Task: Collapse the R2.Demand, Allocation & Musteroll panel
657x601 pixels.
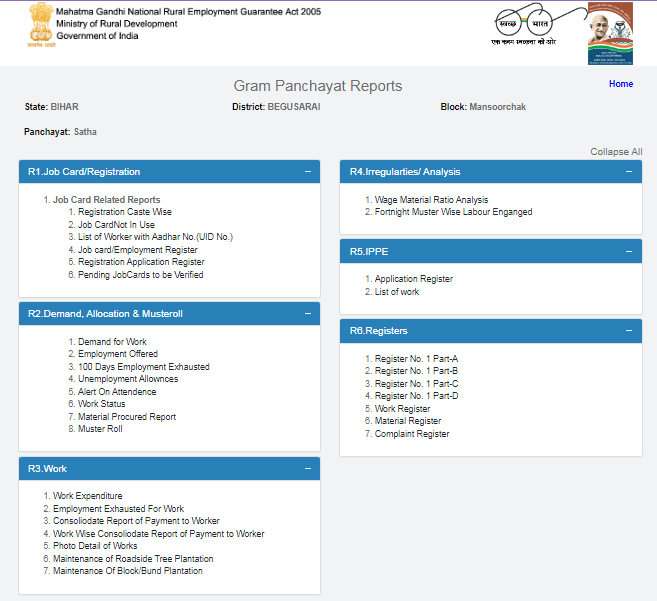Action: [308, 314]
